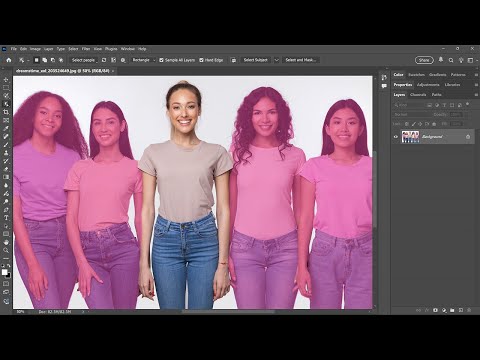
Task: Toggle Hard Edge checkbox
Action: 201,60
